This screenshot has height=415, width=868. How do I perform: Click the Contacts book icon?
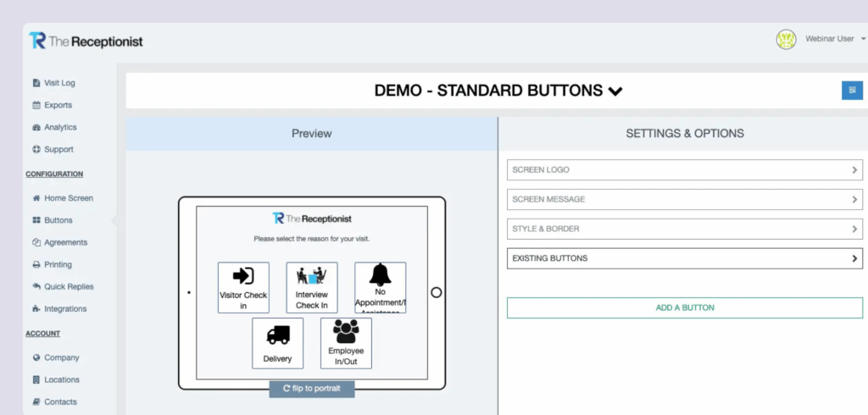pyautogui.click(x=36, y=401)
